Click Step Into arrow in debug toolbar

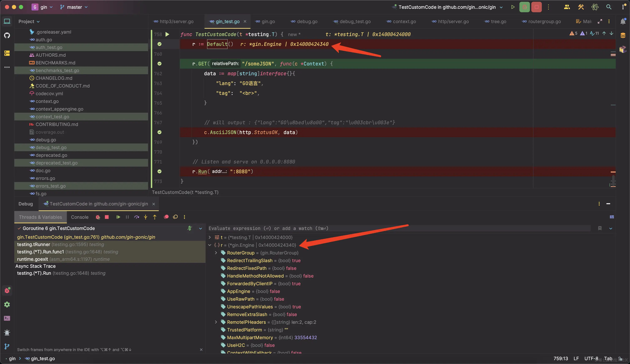(146, 217)
